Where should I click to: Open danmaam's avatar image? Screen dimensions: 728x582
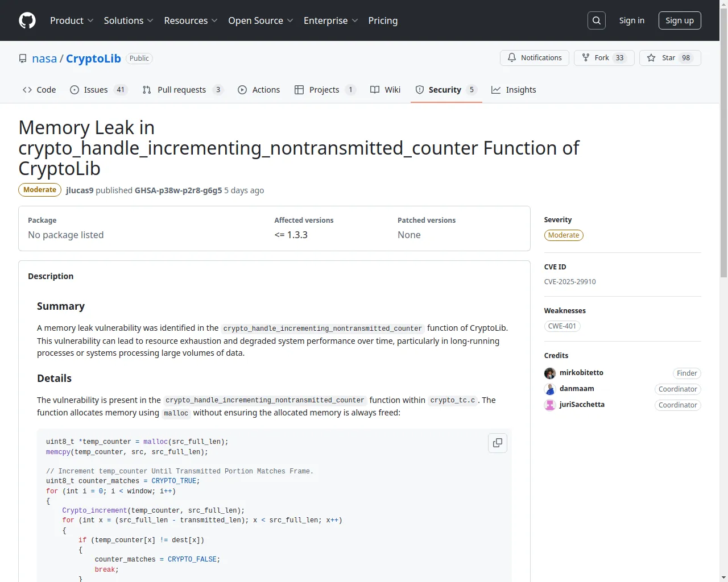pyautogui.click(x=550, y=389)
